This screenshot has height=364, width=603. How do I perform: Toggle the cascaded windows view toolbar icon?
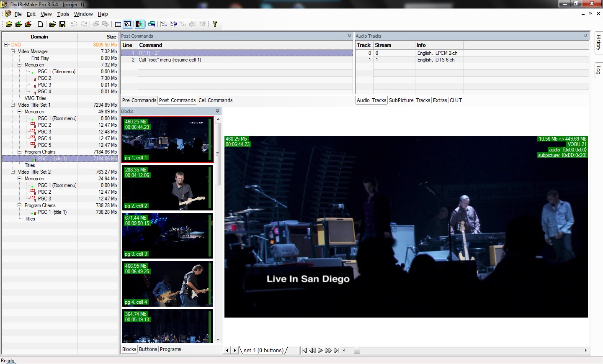128,24
